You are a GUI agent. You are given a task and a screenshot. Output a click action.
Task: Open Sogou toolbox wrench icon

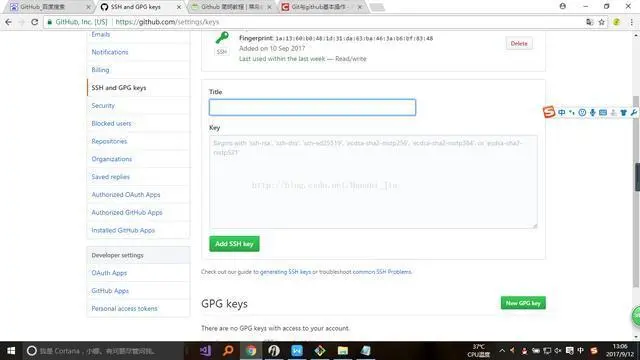click(x=633, y=112)
